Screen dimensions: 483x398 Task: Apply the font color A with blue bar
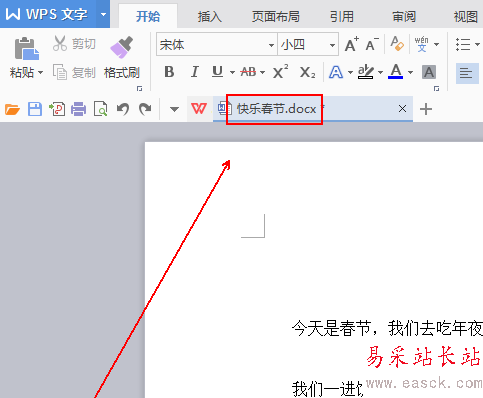[x=396, y=71]
